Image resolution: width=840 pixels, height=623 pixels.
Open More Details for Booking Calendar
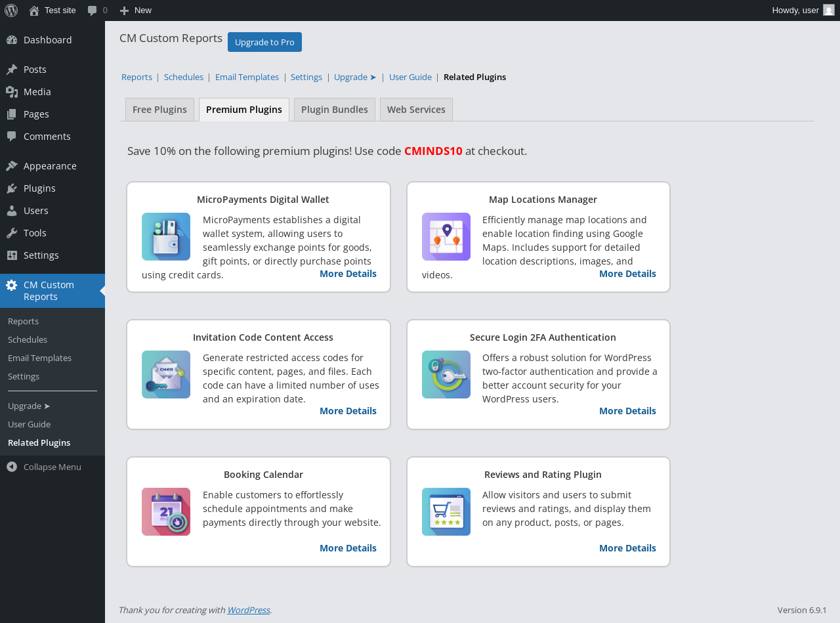348,548
